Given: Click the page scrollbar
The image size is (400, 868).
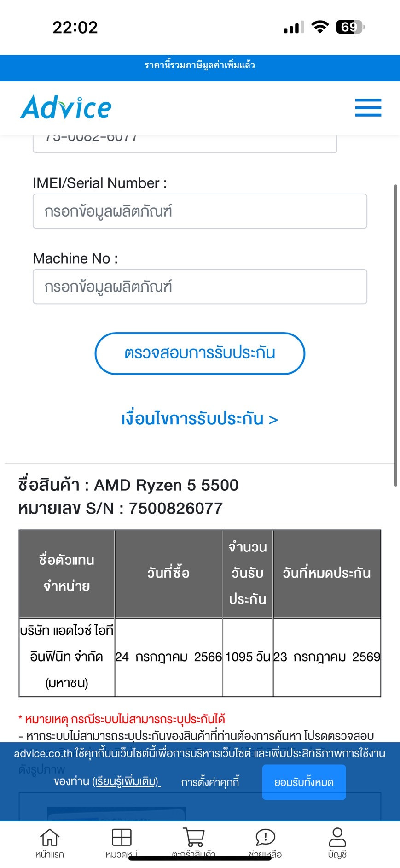Looking at the screenshot, I should coord(395,335).
